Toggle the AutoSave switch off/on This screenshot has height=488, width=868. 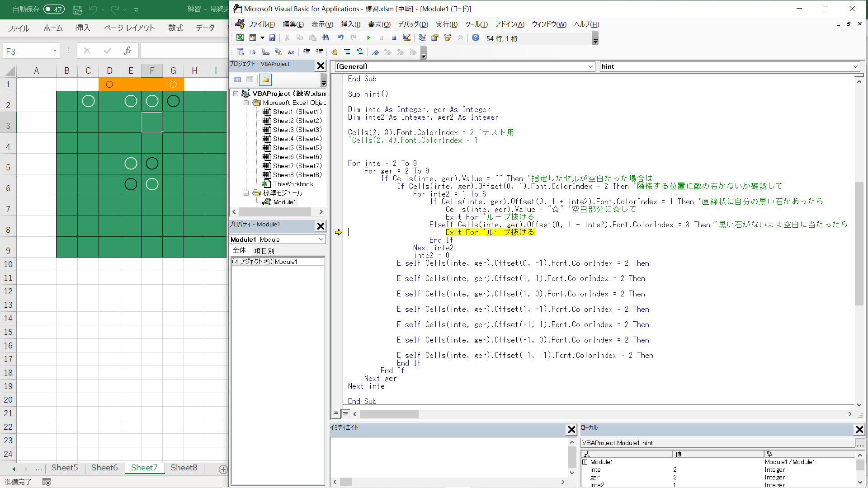pos(54,9)
